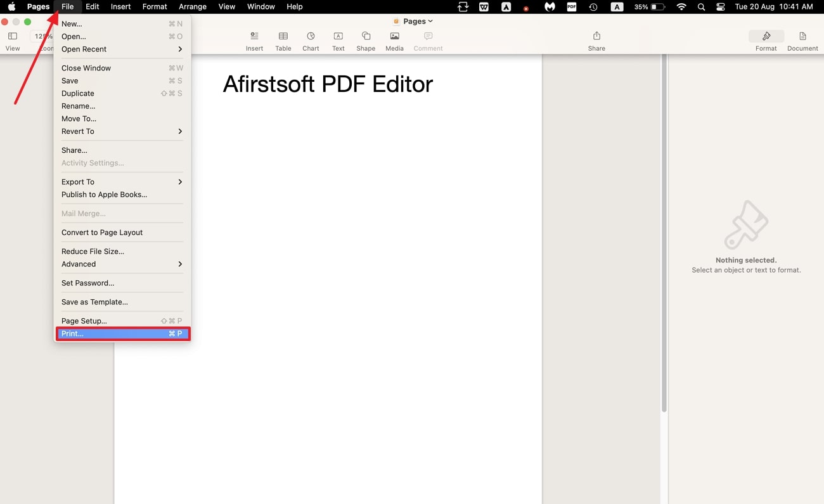Click the sync arrows menu bar icon
The width and height of the screenshot is (824, 504).
click(x=463, y=7)
